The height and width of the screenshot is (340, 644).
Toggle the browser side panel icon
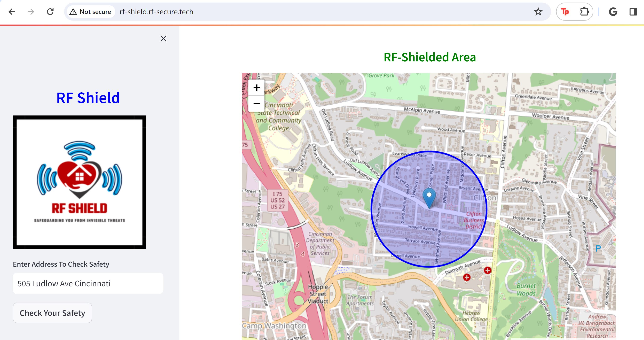(x=633, y=12)
